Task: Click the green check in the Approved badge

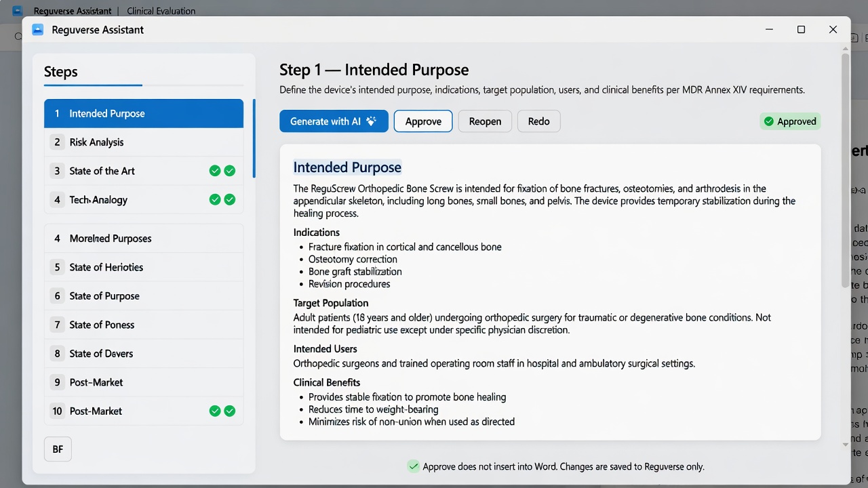Action: coord(768,121)
